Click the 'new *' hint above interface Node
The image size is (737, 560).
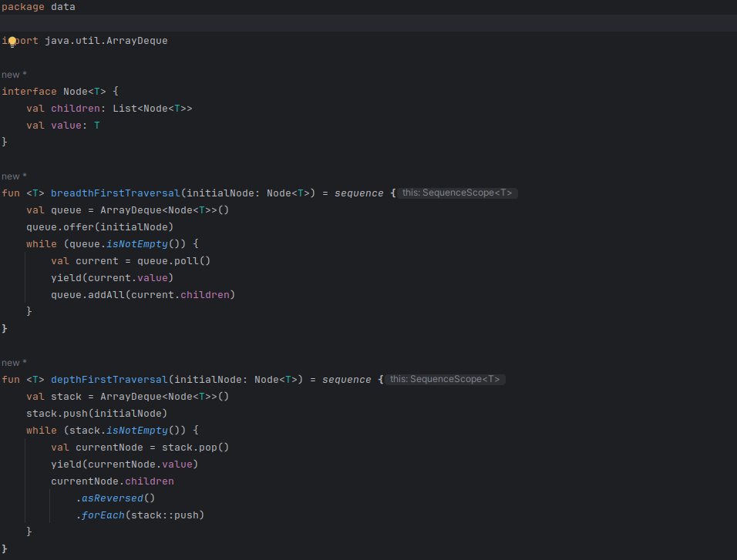point(14,75)
